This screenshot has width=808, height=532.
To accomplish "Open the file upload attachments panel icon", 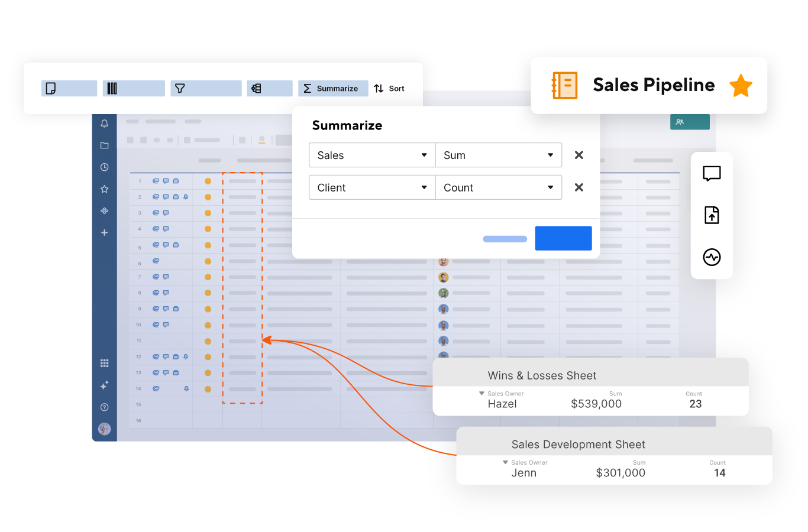I will point(712,215).
